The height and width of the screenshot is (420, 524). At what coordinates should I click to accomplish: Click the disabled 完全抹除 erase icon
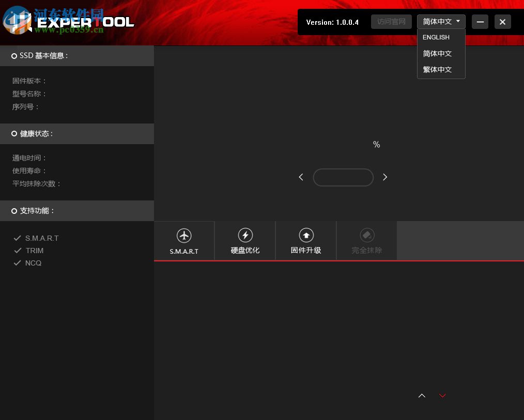click(367, 235)
